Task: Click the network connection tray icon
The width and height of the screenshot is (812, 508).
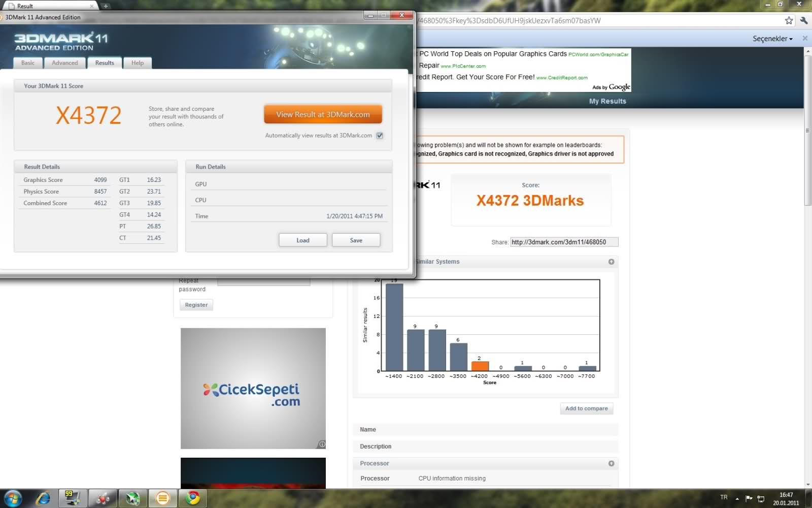Action: 761,498
